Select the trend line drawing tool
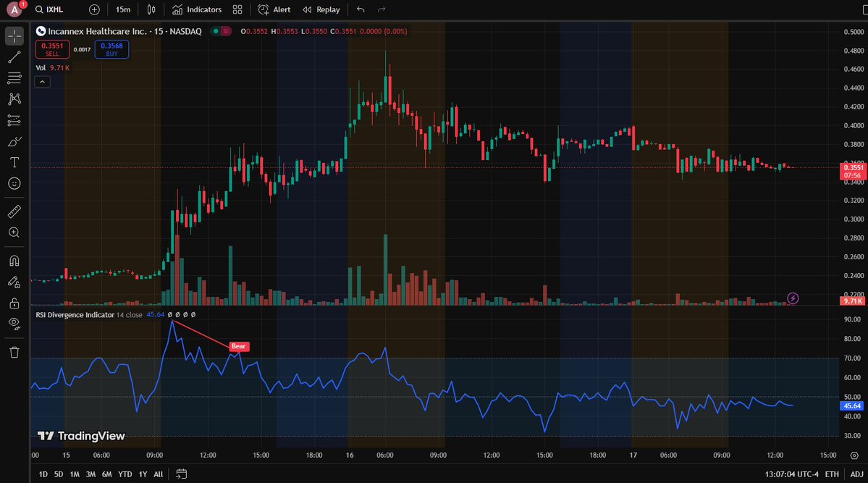Screen dimensions: 868x483 tap(14, 57)
